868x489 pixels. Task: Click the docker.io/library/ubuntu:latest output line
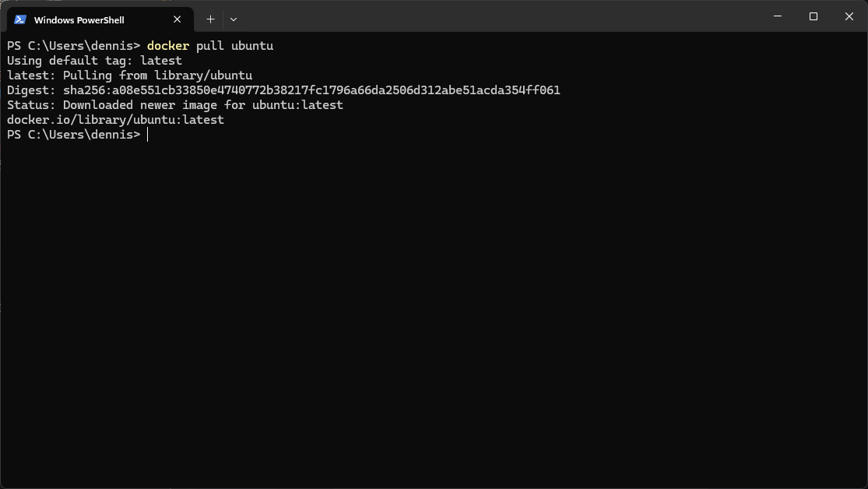115,119
